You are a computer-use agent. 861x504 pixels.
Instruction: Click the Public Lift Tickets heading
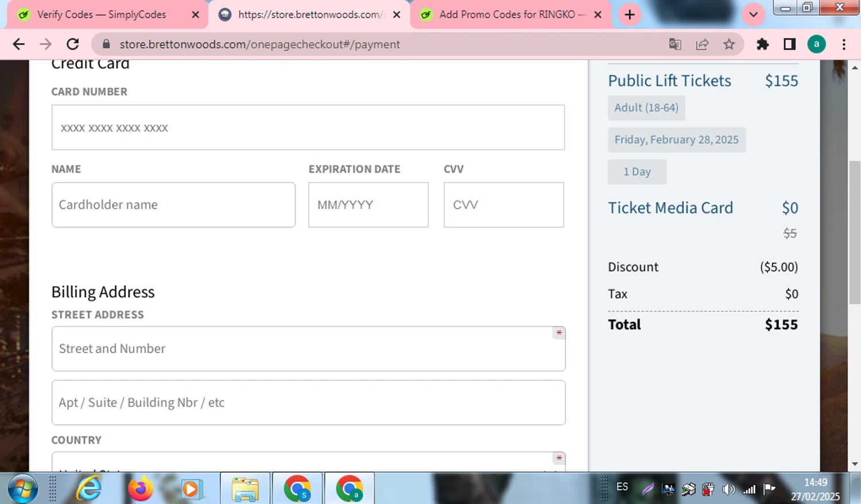(669, 81)
